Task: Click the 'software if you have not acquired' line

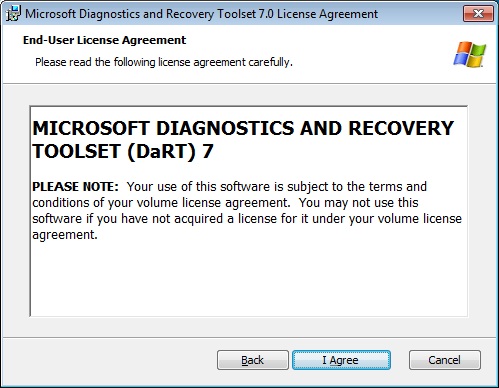Action: (x=247, y=219)
